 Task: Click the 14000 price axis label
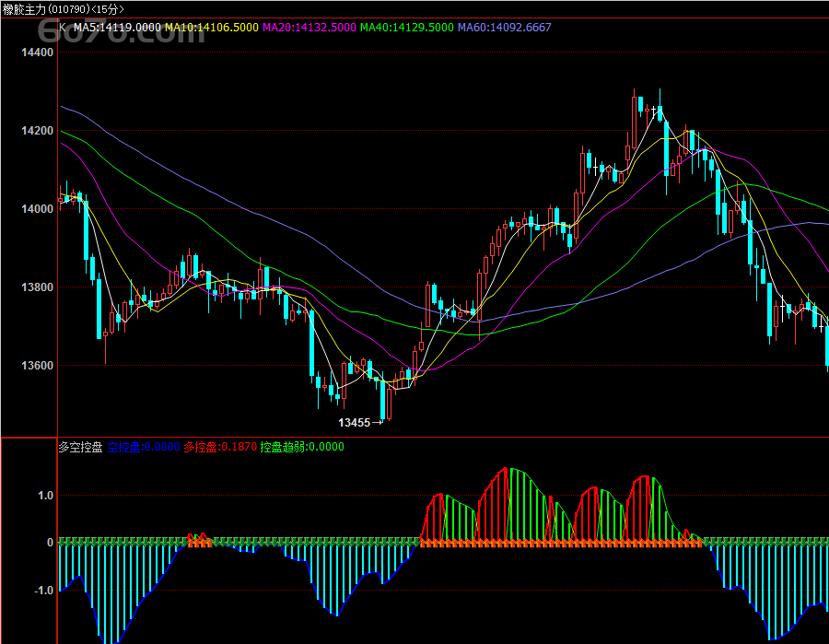(37, 209)
